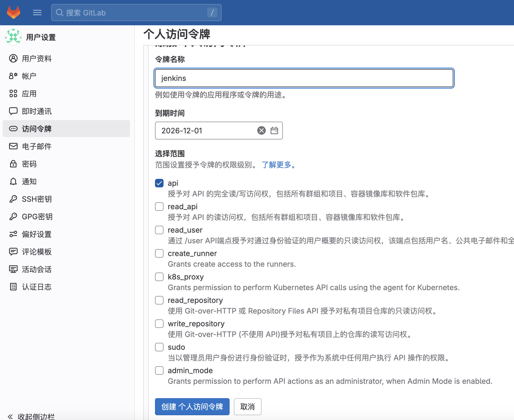Click the 电子邮件 envelope icon
Image resolution: width=514 pixels, height=420 pixels.
click(x=13, y=146)
